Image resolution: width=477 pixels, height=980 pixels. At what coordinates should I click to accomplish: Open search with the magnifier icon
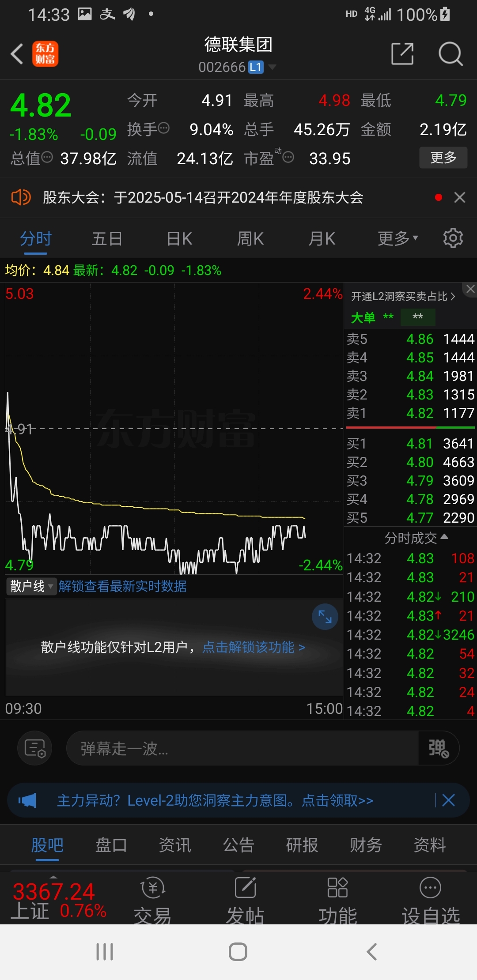point(450,54)
